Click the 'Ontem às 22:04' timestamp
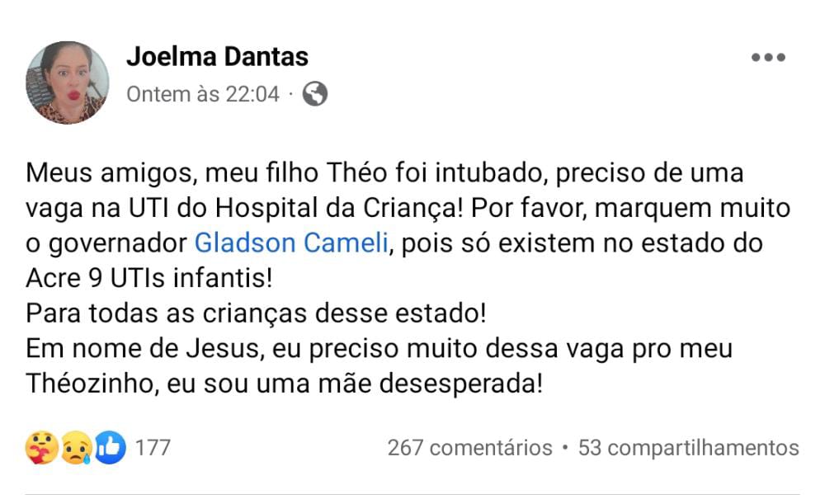 tap(203, 95)
